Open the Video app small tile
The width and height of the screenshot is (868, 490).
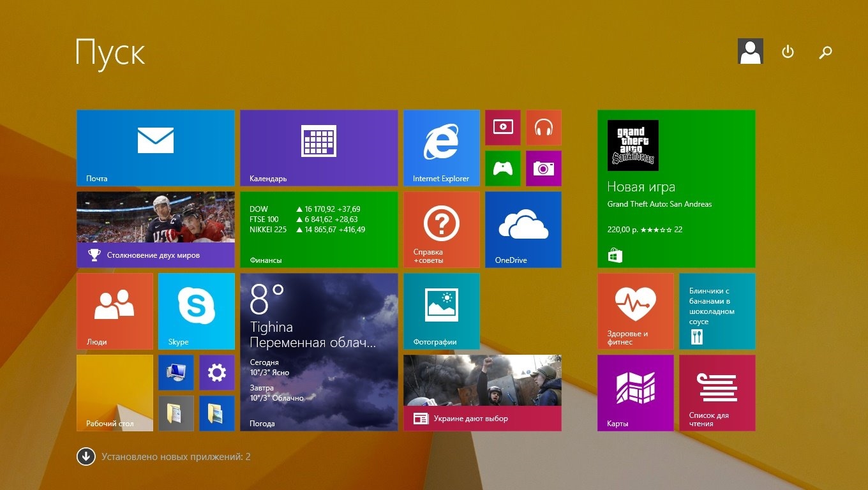click(503, 127)
